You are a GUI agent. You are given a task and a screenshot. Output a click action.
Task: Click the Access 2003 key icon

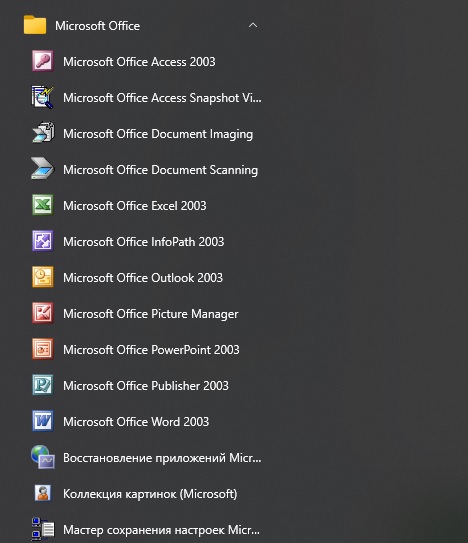click(x=43, y=61)
